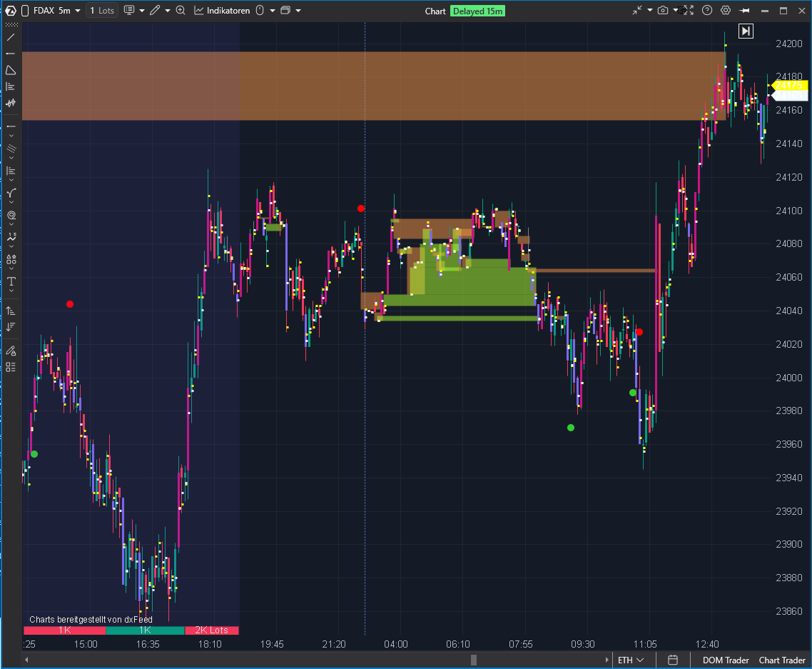
Task: Expand the ETH session dropdown
Action: pyautogui.click(x=631, y=660)
